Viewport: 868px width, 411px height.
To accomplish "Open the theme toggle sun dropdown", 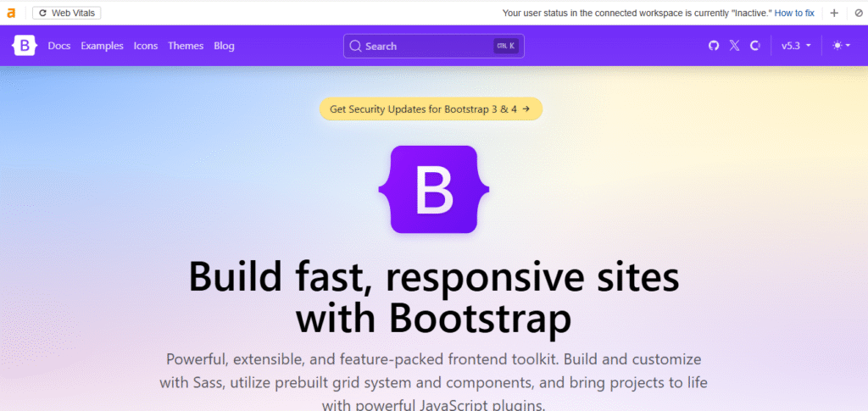I will pyautogui.click(x=842, y=46).
